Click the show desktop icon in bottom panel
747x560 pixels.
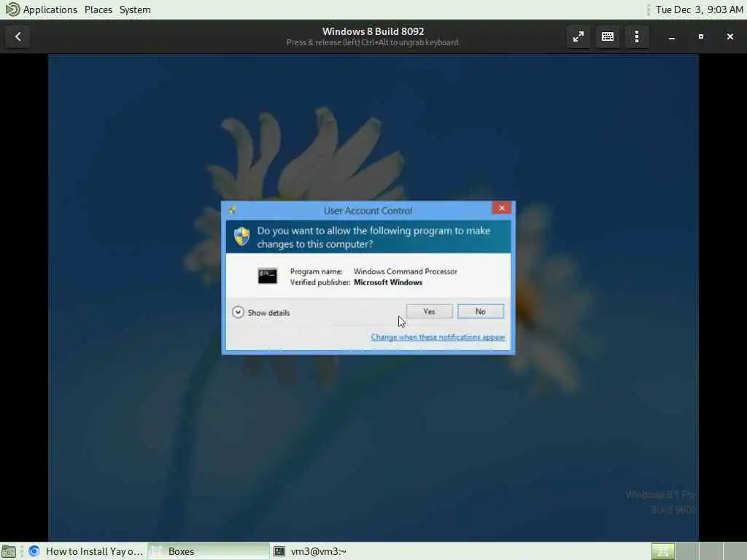[9, 551]
